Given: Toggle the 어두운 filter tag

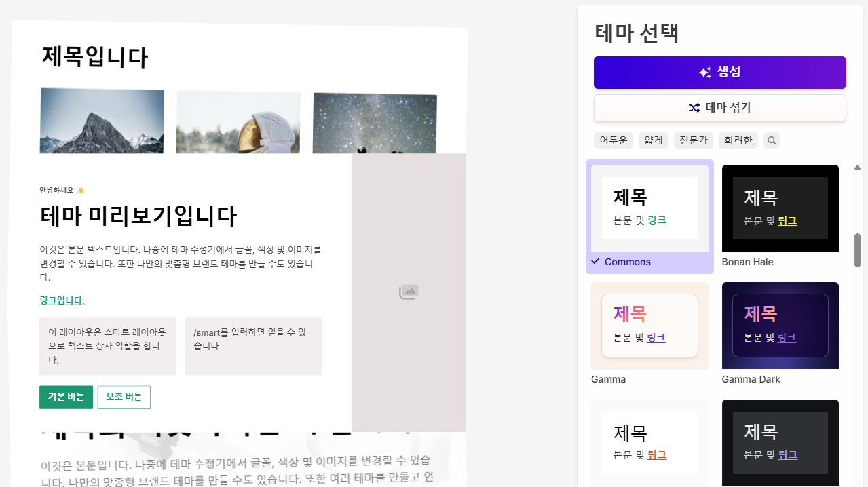Looking at the screenshot, I should pos(614,140).
